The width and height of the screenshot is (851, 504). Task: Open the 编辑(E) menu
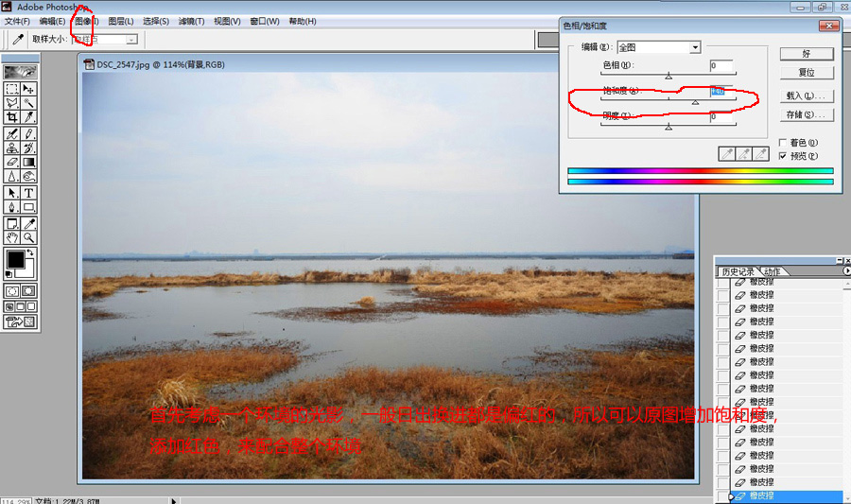(52, 21)
